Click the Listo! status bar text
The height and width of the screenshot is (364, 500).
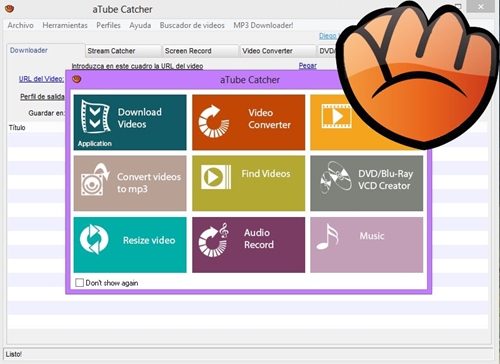[x=14, y=354]
